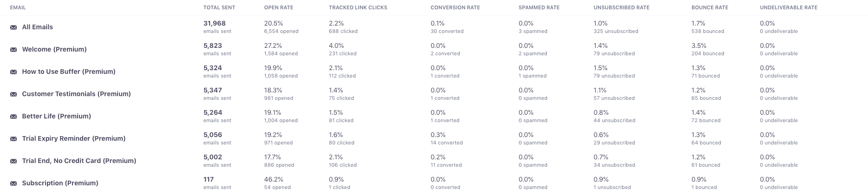Sort by Unsubscribed Rate column header

coord(622,7)
